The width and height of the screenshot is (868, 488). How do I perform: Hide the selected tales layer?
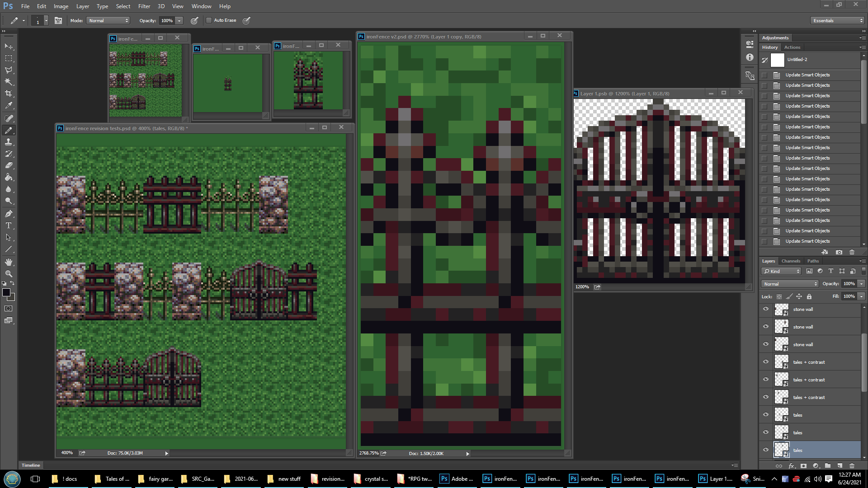click(x=766, y=450)
